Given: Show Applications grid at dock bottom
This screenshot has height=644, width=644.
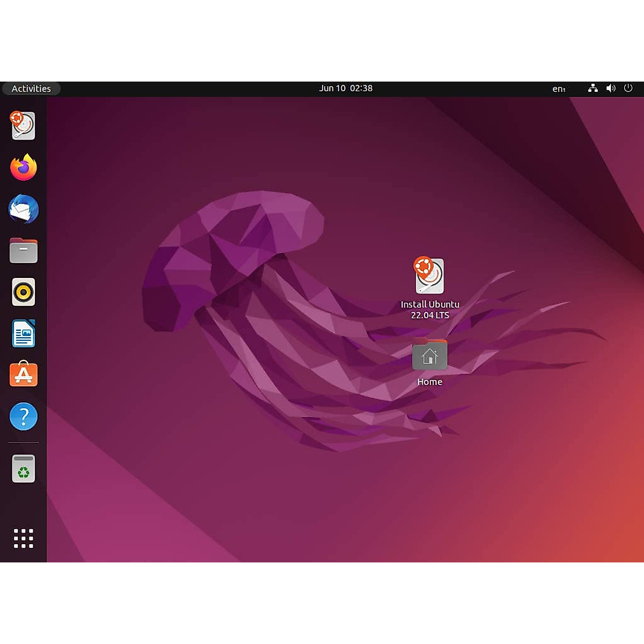Looking at the screenshot, I should (x=23, y=538).
